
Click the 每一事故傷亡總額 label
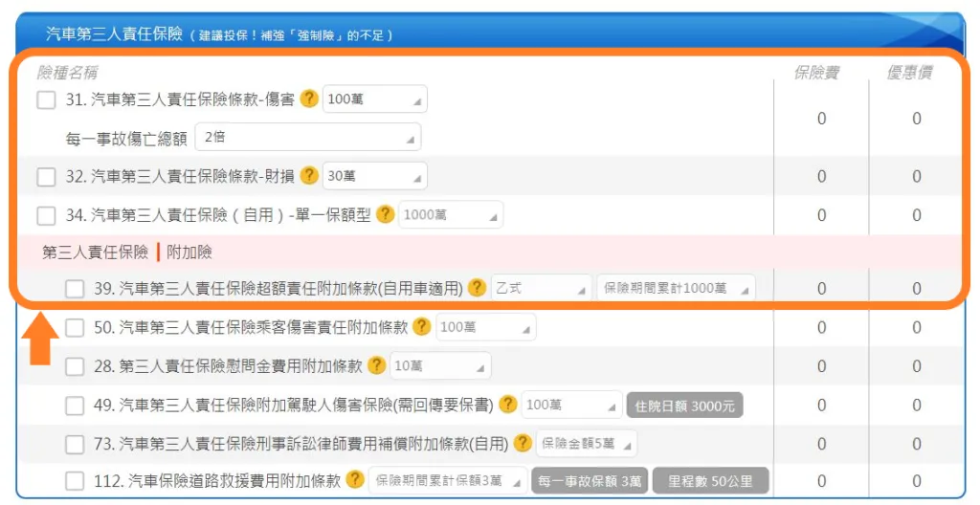[126, 138]
